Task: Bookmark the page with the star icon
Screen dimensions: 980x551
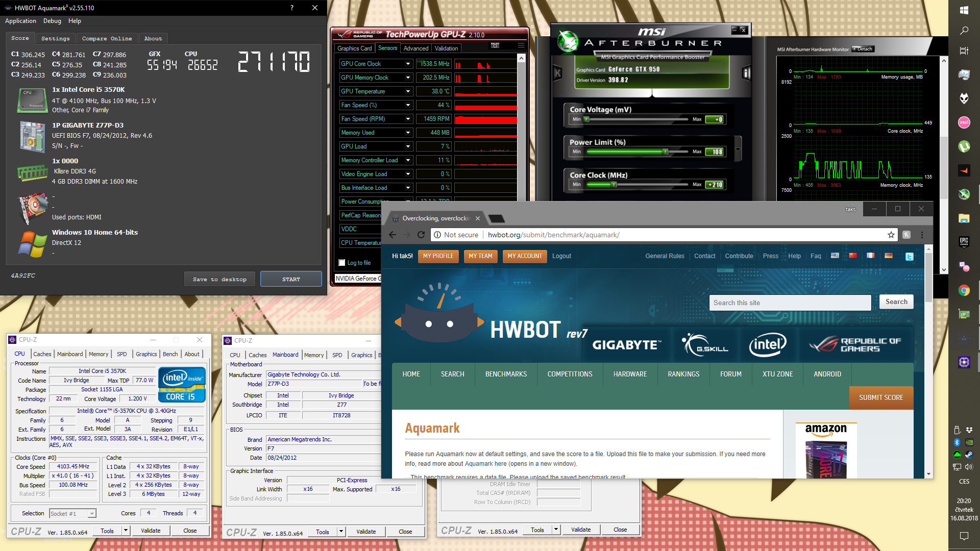Action: (891, 235)
